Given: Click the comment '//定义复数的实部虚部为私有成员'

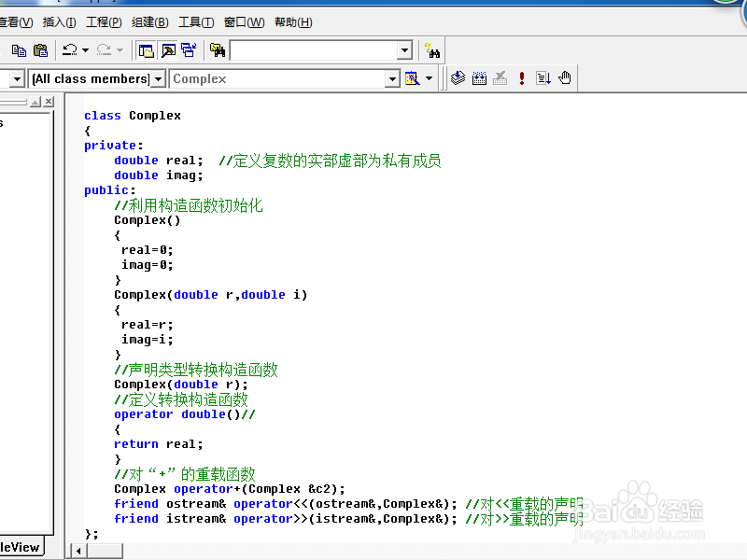Looking at the screenshot, I should tap(330, 161).
